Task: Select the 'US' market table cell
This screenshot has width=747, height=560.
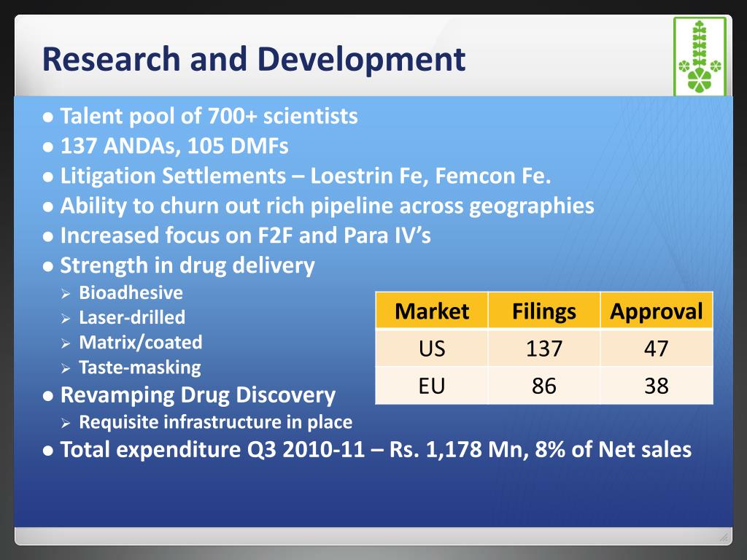Action: pyautogui.click(x=432, y=348)
